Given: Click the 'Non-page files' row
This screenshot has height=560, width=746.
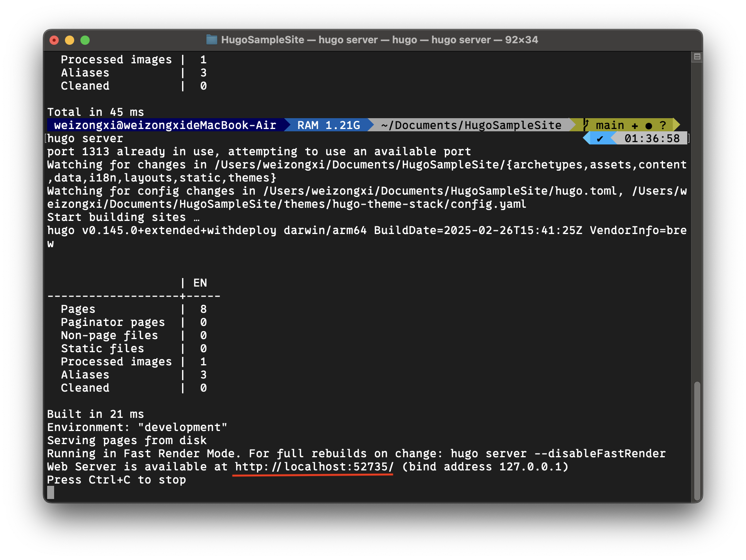Looking at the screenshot, I should click(134, 335).
